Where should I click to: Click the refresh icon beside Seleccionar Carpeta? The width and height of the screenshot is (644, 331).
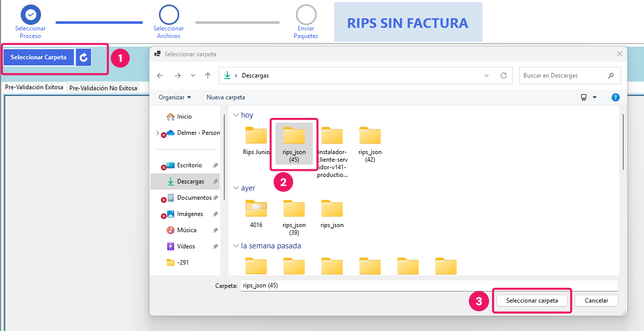tap(84, 57)
